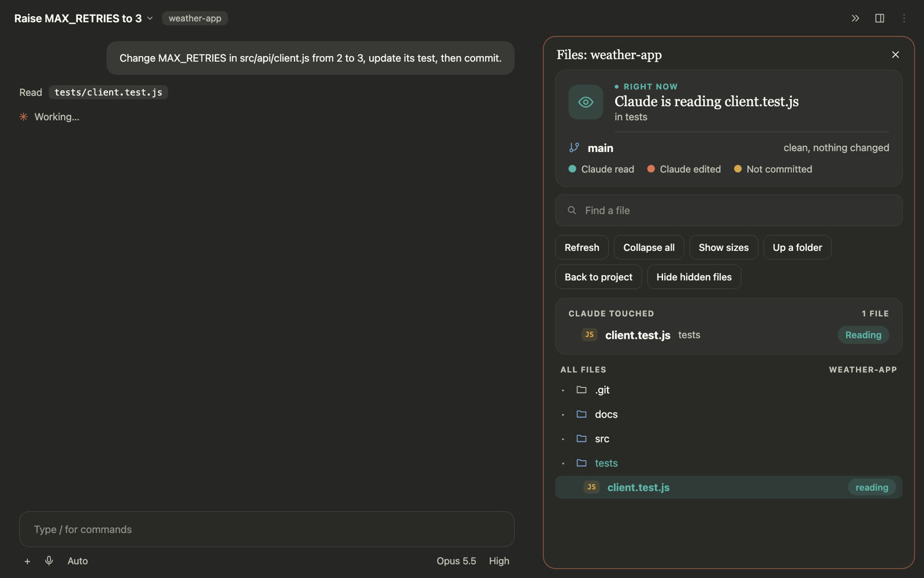The image size is (924, 578).
Task: Expand the docs folder arrow
Action: pos(563,414)
